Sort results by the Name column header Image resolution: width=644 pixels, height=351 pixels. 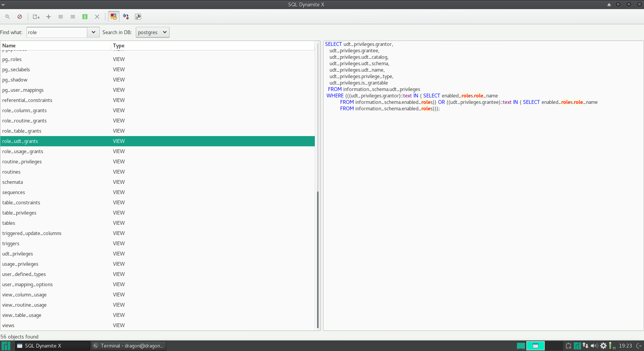(55, 46)
